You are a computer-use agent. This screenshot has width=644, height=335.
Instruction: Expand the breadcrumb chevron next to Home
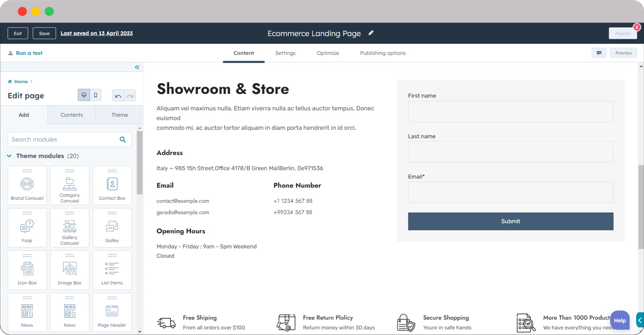31,82
